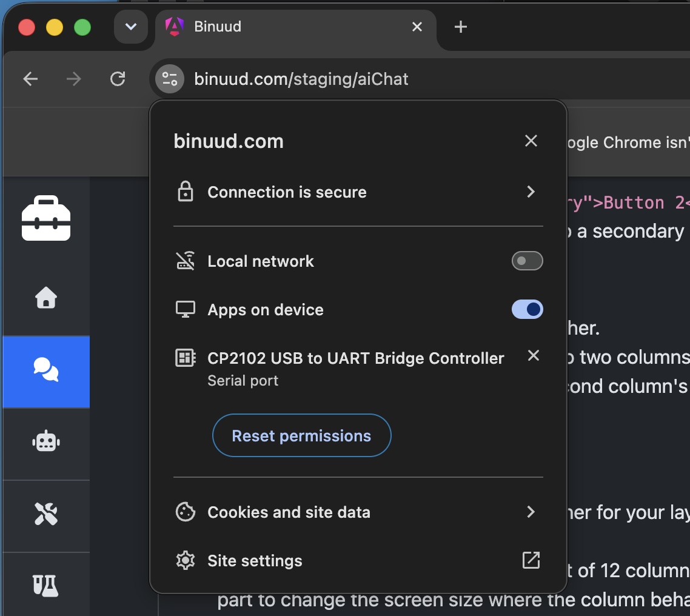Open the tab search dropdown arrow
Image resolution: width=690 pixels, height=616 pixels.
pyautogui.click(x=131, y=27)
